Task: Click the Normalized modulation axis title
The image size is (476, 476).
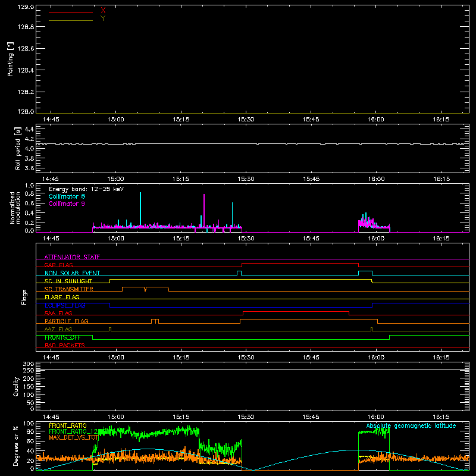Action: [15, 208]
